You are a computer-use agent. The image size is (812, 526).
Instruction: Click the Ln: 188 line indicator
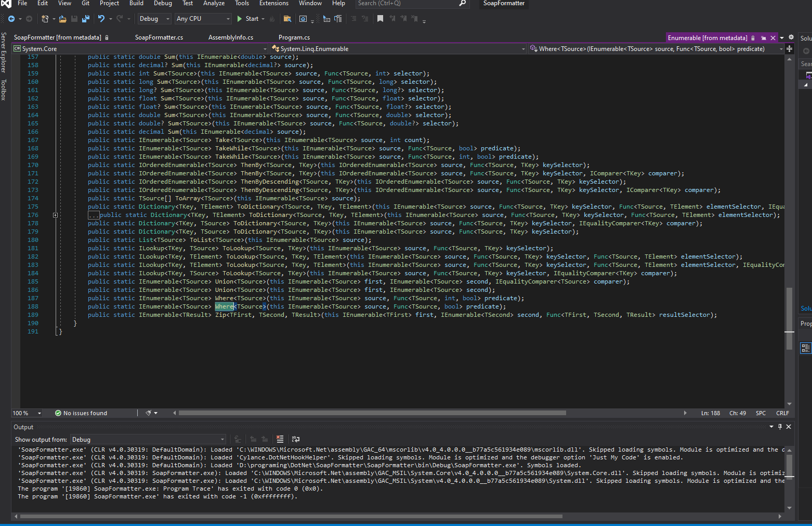711,413
